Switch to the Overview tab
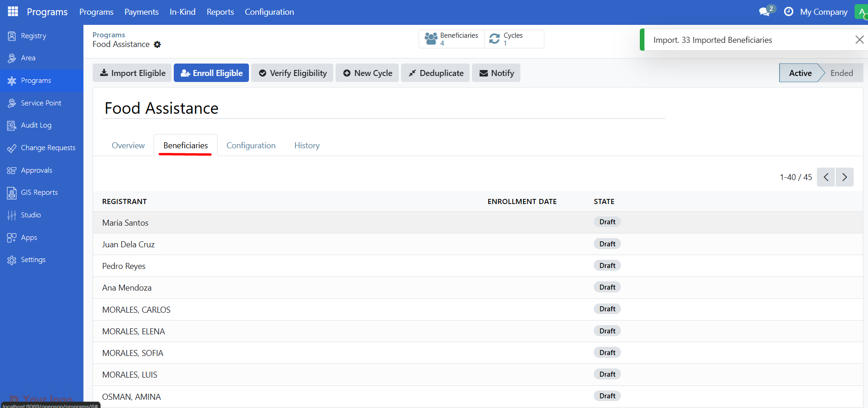This screenshot has height=408, width=868. click(128, 146)
